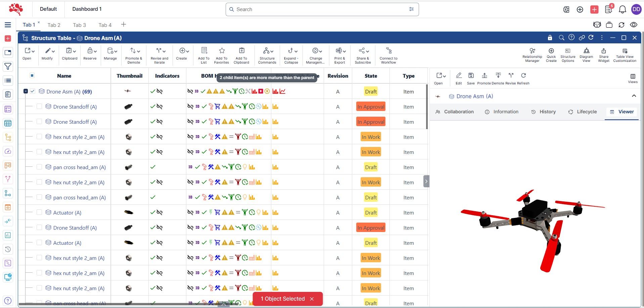Expand the Structure Commands dropdown

pyautogui.click(x=268, y=51)
